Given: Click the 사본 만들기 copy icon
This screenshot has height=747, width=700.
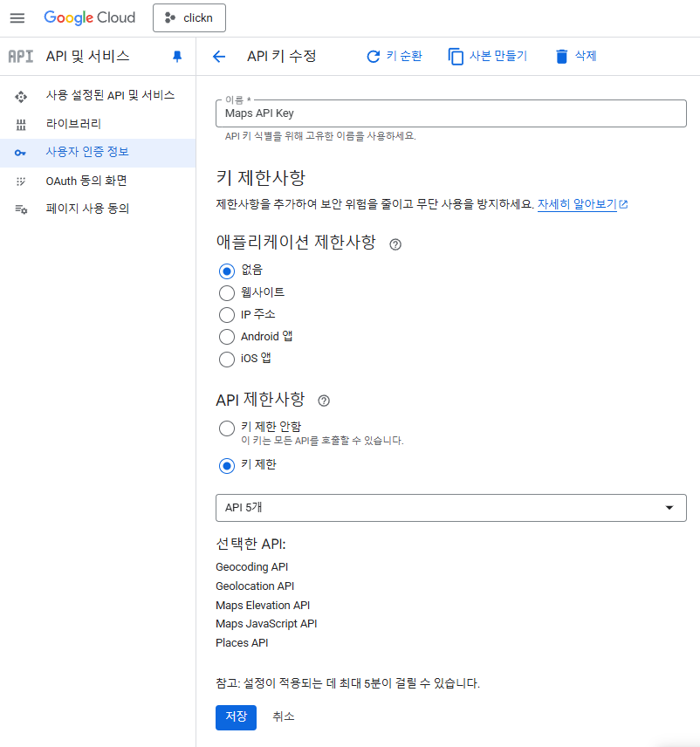Looking at the screenshot, I should (x=456, y=57).
